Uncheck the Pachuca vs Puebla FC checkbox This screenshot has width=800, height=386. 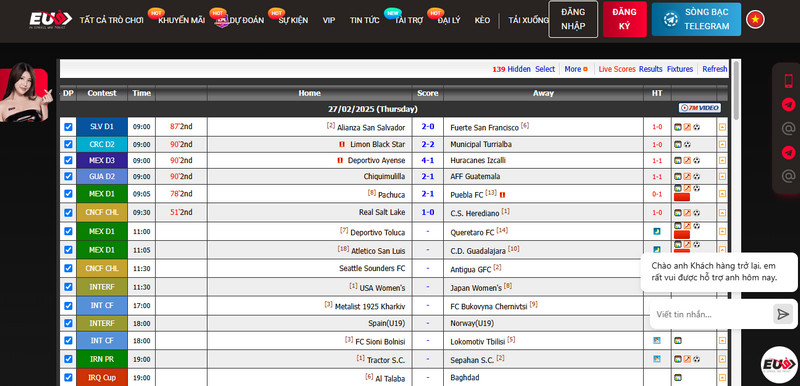[68, 194]
